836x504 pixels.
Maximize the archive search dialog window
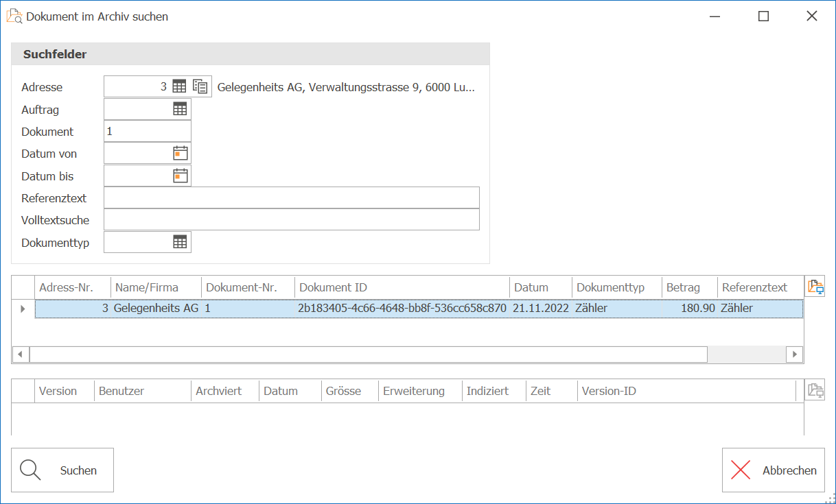point(763,16)
